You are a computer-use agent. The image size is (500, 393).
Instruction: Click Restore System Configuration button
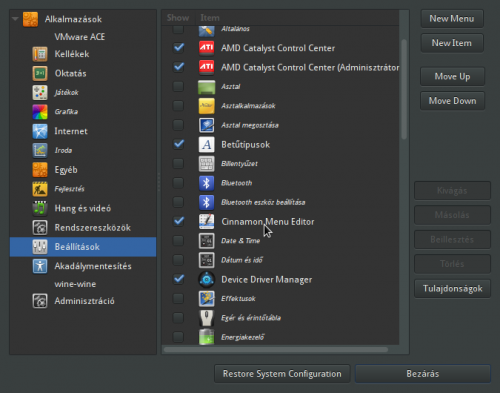click(x=282, y=374)
